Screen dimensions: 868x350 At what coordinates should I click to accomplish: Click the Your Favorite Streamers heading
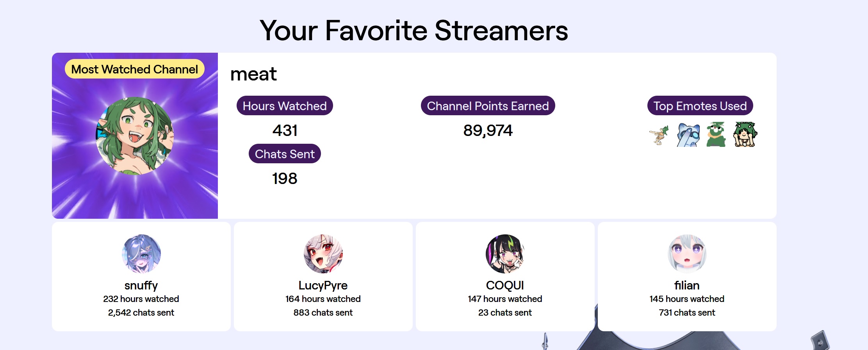(x=414, y=30)
